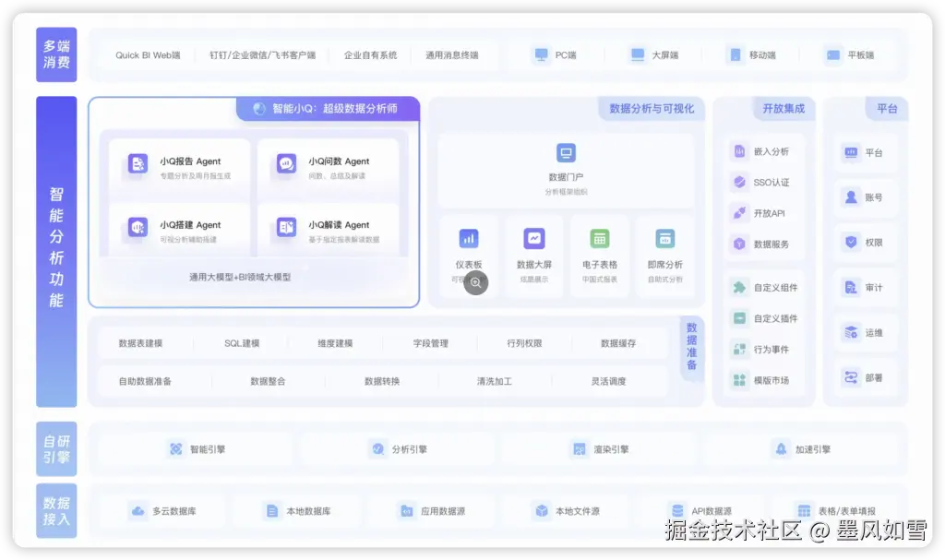
Task: Click the 自研引擎 side label
Action: (x=56, y=449)
